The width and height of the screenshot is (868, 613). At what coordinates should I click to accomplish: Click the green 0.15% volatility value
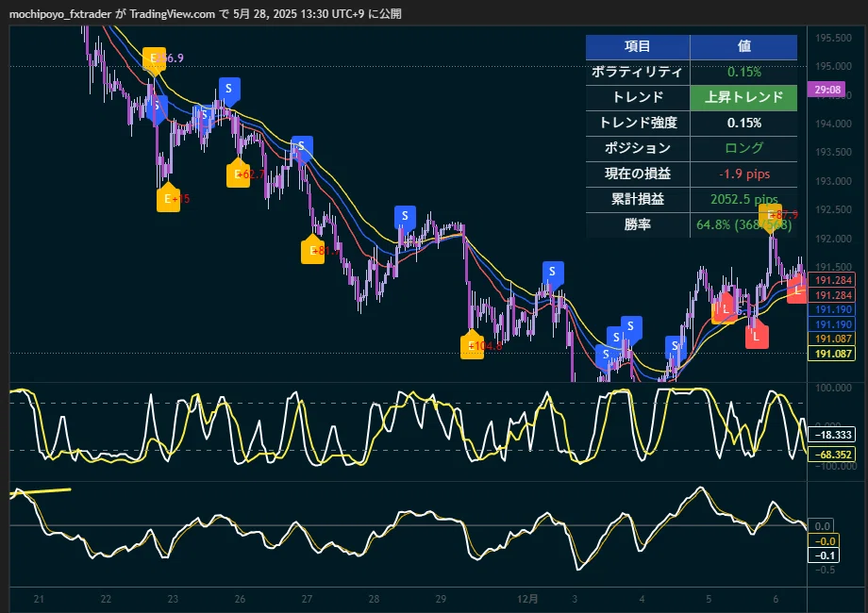(744, 72)
